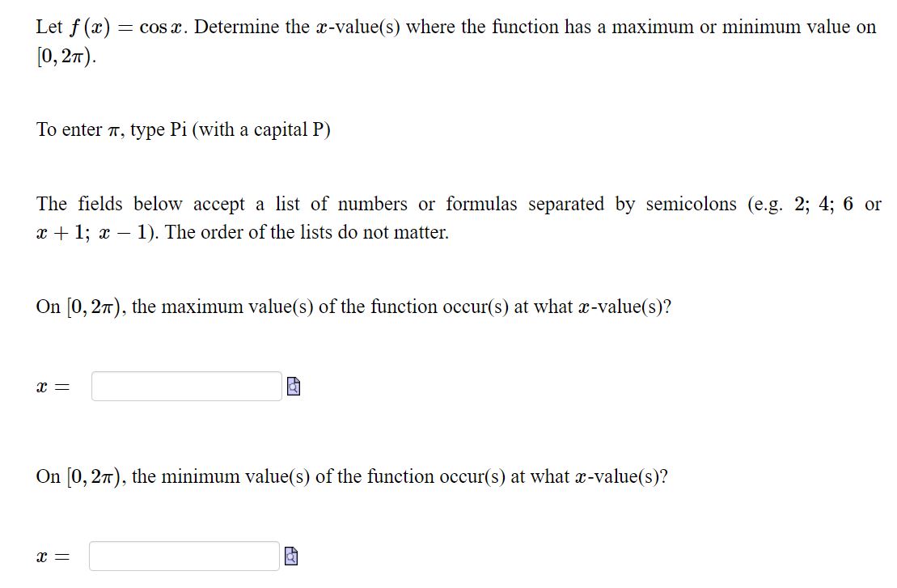
Task: Click the maximum value question text
Action: 354,307
